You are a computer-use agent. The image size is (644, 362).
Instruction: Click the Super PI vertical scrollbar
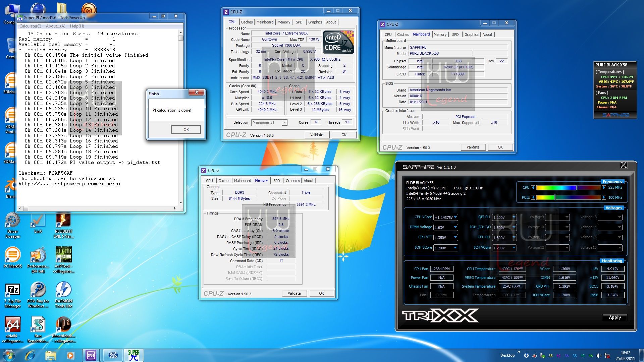(181, 117)
